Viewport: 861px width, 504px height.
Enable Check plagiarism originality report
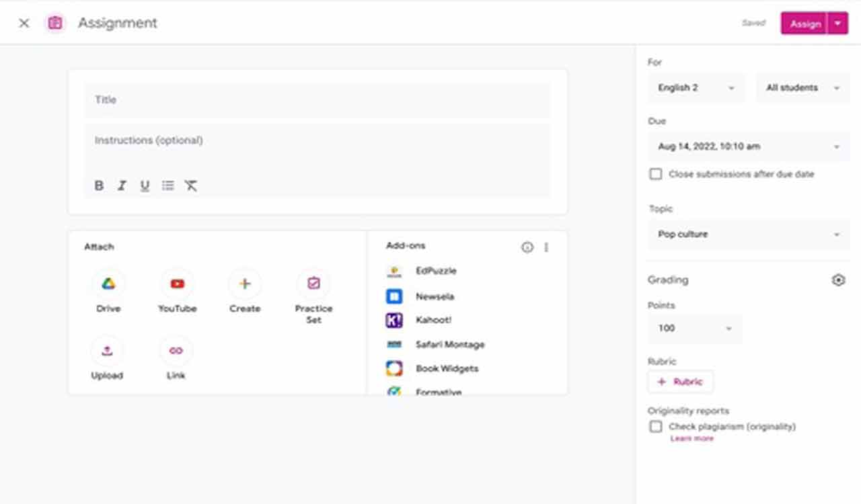coord(655,426)
